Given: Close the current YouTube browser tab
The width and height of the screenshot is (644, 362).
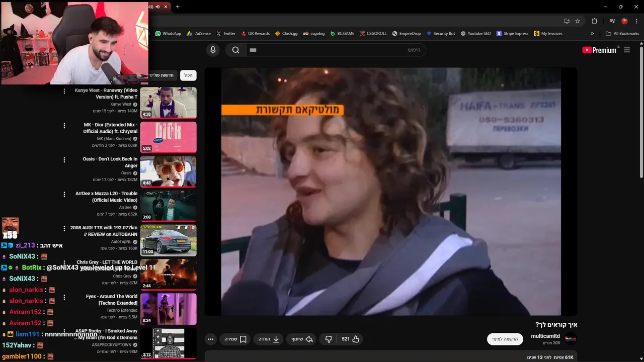Looking at the screenshot, I should 166,7.
